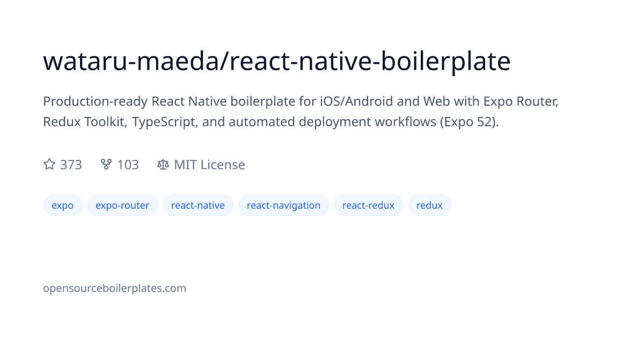Open the redux topic tag
Image resolution: width=644 pixels, height=338 pixels.
point(429,205)
